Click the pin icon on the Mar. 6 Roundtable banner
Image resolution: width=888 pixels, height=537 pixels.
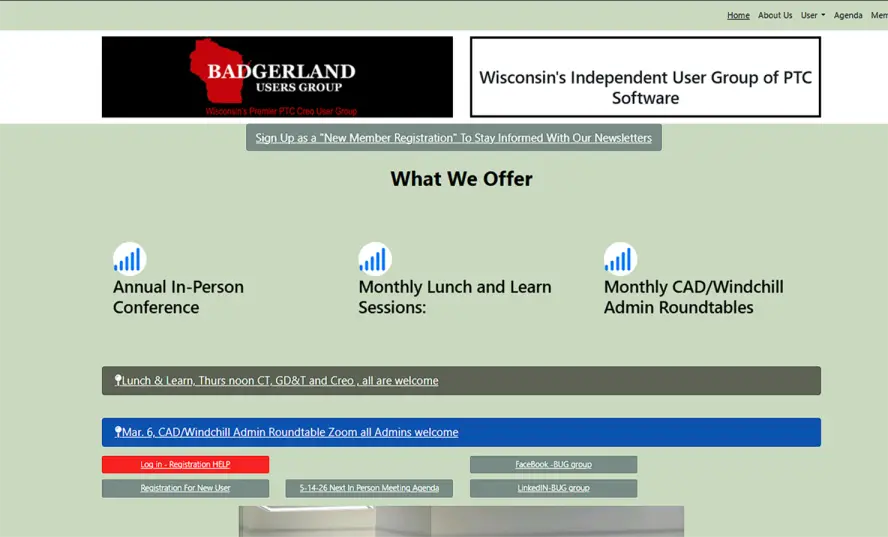(x=118, y=432)
